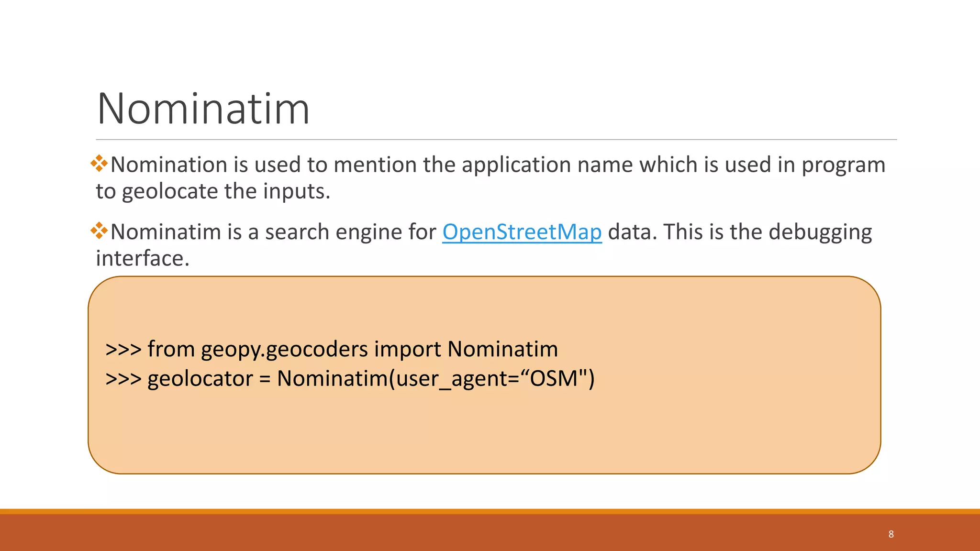The width and height of the screenshot is (980, 551).
Task: Click the text "to geolocate the inputs."
Action: 213,192
